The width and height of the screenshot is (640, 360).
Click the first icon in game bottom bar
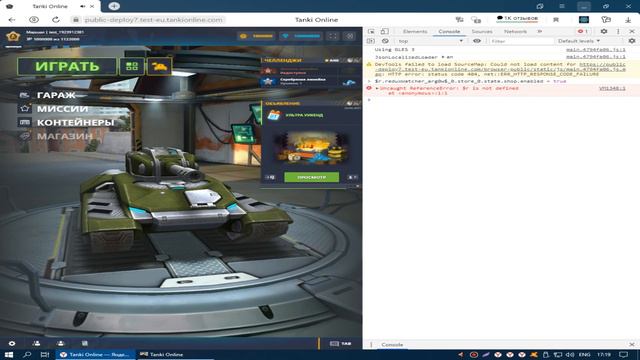pos(12,343)
